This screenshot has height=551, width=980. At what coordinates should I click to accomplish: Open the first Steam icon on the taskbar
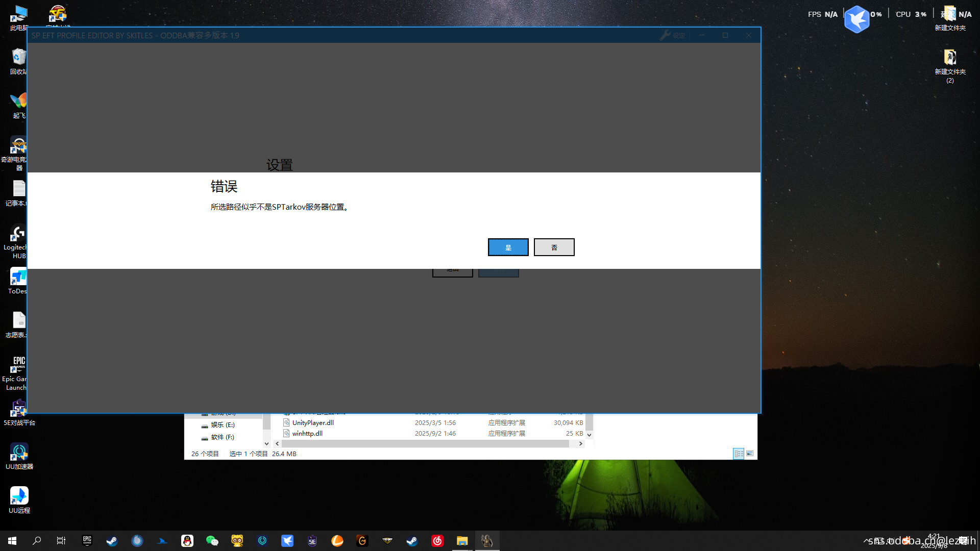[112, 541]
